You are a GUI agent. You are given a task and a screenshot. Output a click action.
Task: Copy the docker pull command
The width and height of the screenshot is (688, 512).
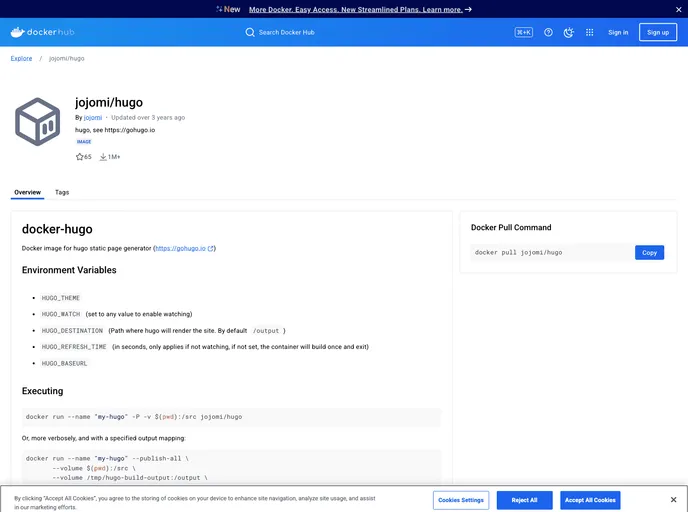click(x=649, y=252)
